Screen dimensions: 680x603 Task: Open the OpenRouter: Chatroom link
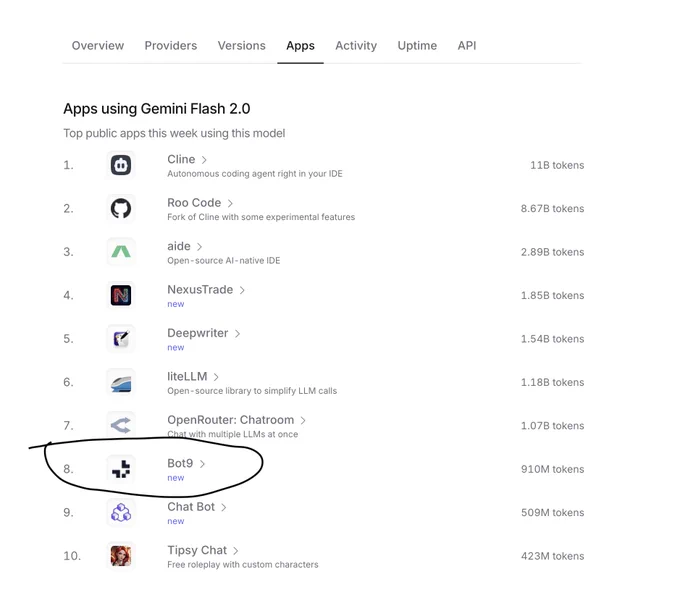pos(231,420)
